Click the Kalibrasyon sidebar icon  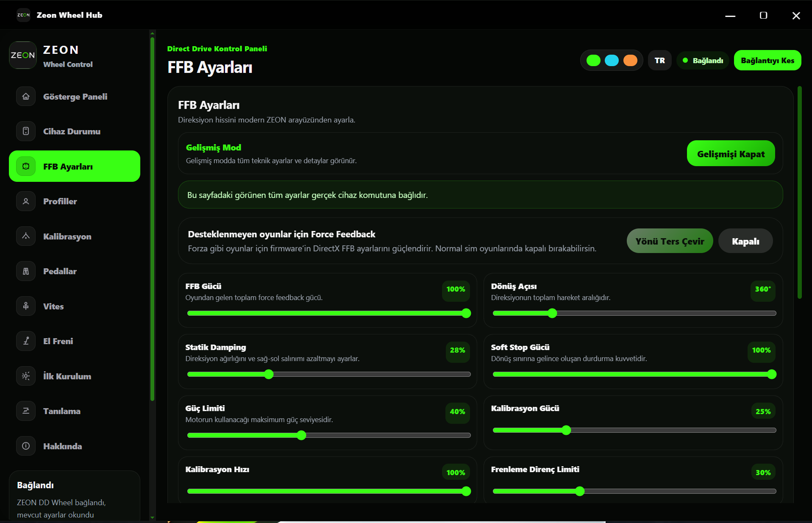[x=26, y=236]
